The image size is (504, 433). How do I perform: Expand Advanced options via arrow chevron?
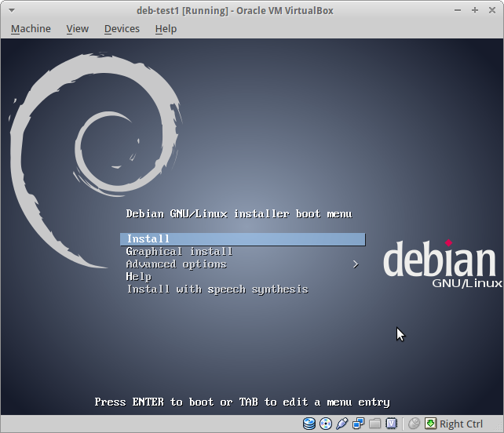pyautogui.click(x=355, y=264)
